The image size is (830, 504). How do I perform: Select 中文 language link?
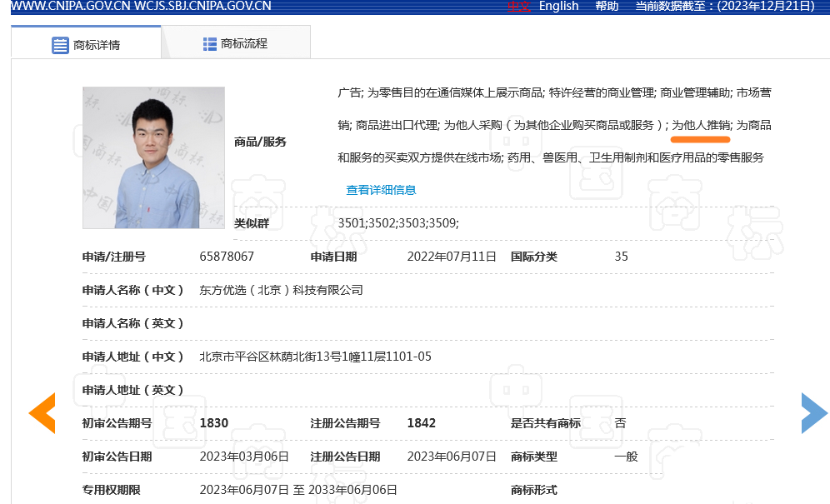click(519, 7)
